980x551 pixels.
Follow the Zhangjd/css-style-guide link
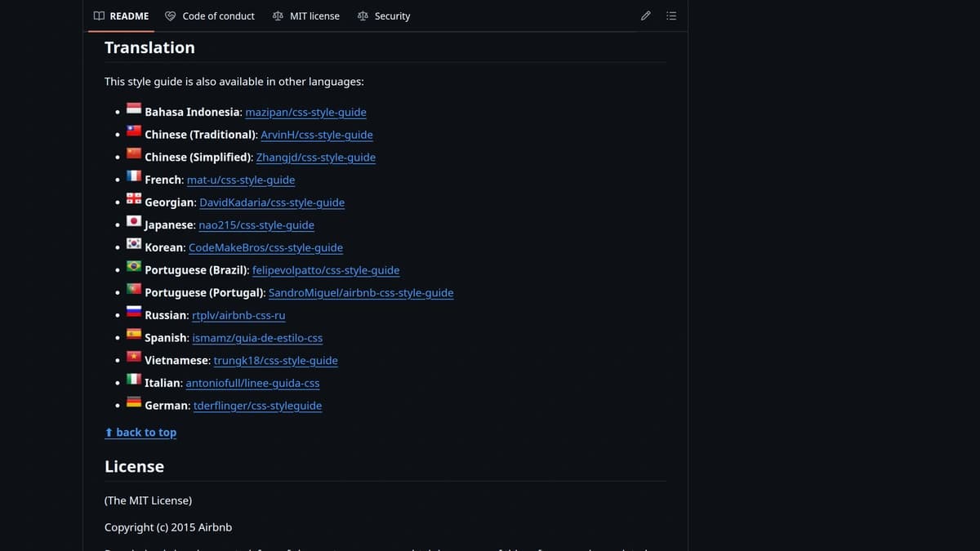click(315, 158)
